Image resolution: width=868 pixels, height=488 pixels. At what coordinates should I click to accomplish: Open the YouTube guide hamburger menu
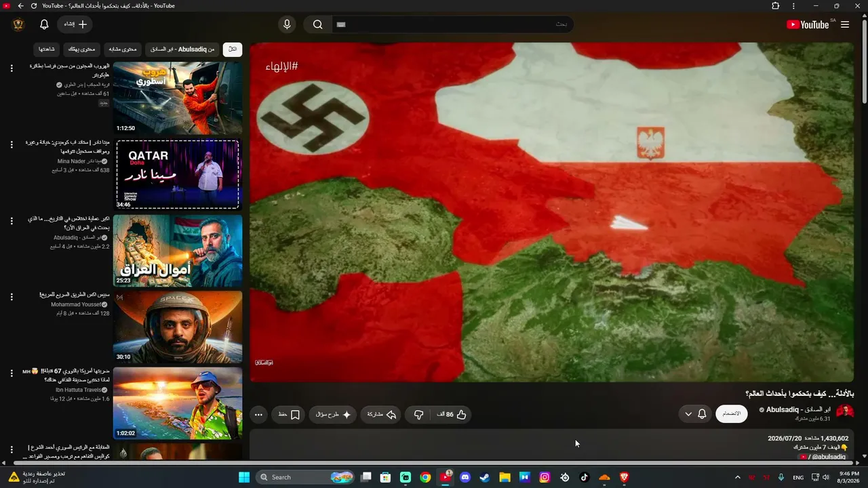point(845,24)
